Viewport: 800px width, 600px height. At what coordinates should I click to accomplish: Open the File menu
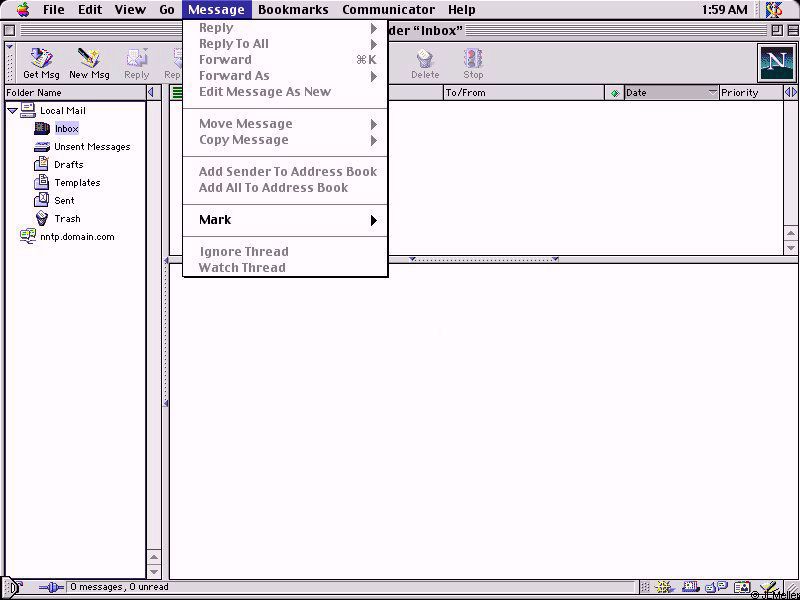click(x=54, y=9)
